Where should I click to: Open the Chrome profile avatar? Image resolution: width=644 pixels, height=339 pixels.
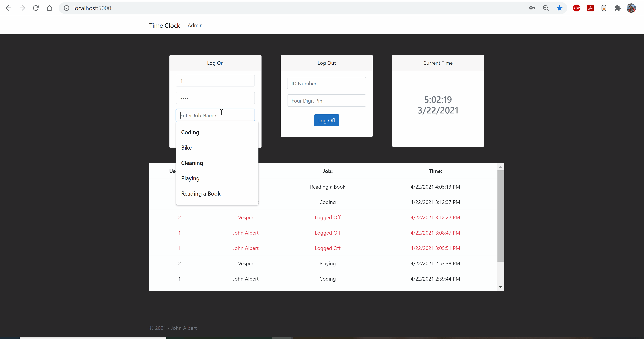(x=631, y=8)
